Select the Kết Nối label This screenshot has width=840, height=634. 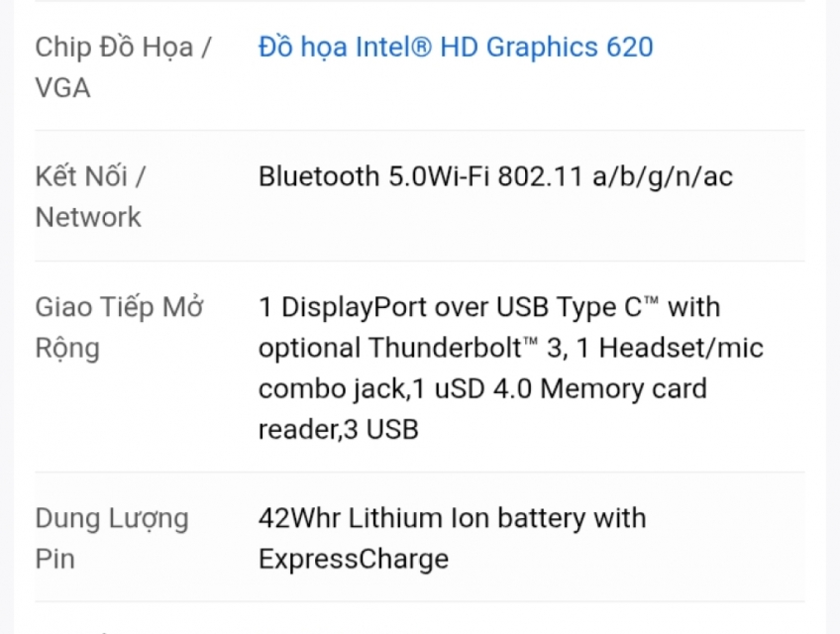tap(90, 176)
